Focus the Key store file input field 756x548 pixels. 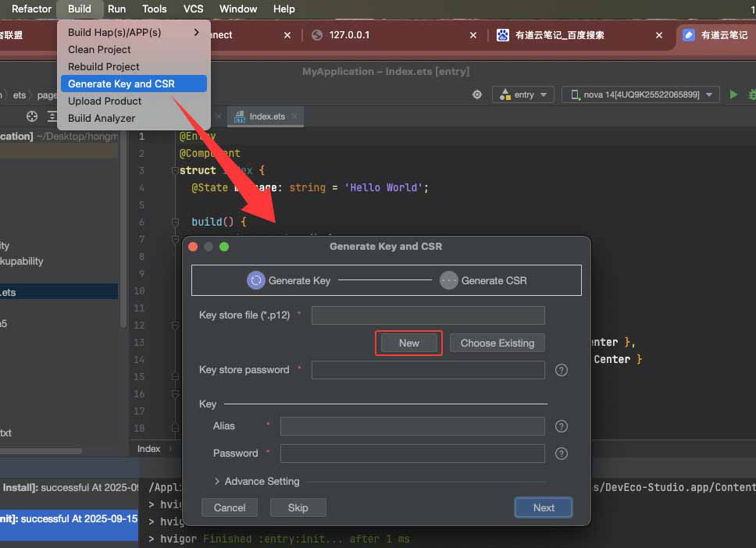pyautogui.click(x=427, y=315)
